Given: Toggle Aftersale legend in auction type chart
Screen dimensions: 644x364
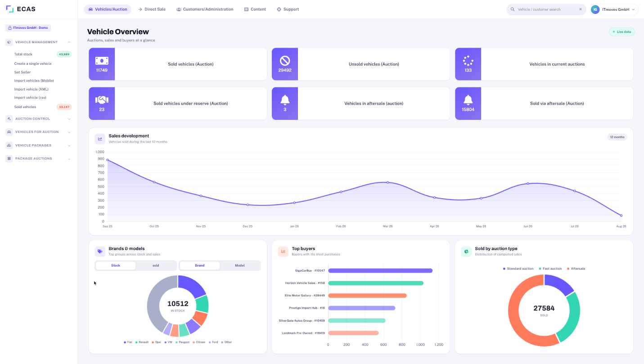Looking at the screenshot, I should [576, 268].
